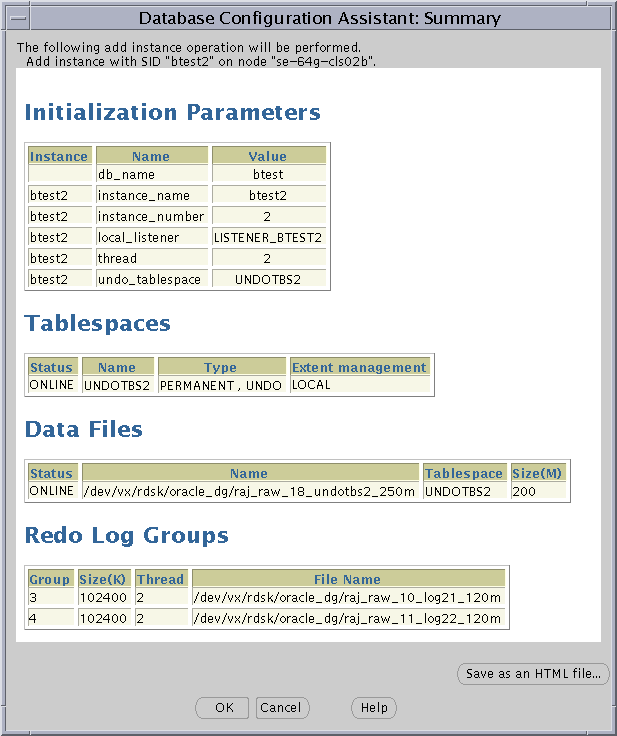The height and width of the screenshot is (736, 617).
Task: Click the Initialization Parameters heading
Action: pyautogui.click(x=172, y=112)
